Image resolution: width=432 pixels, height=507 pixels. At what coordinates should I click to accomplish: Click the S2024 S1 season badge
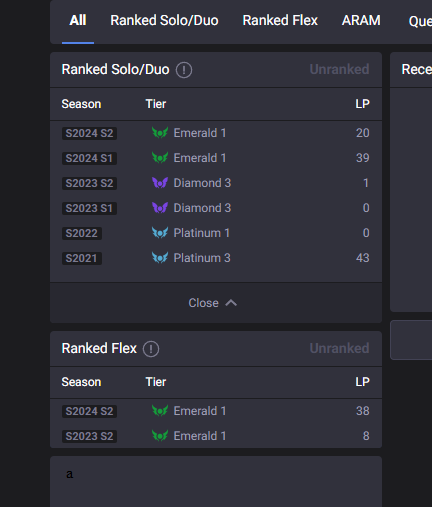[x=89, y=158]
